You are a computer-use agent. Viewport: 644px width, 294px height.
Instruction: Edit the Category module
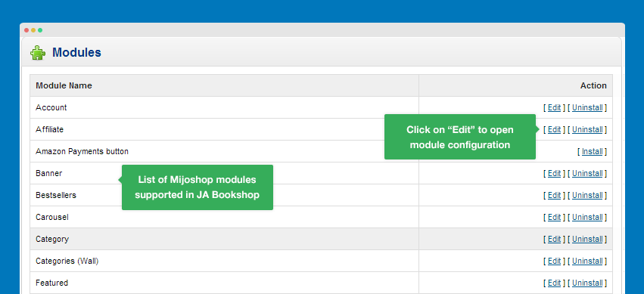[554, 239]
